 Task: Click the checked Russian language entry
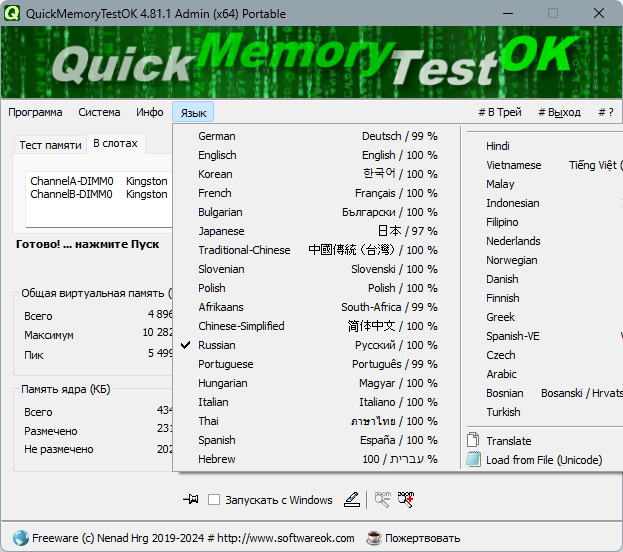tap(317, 345)
